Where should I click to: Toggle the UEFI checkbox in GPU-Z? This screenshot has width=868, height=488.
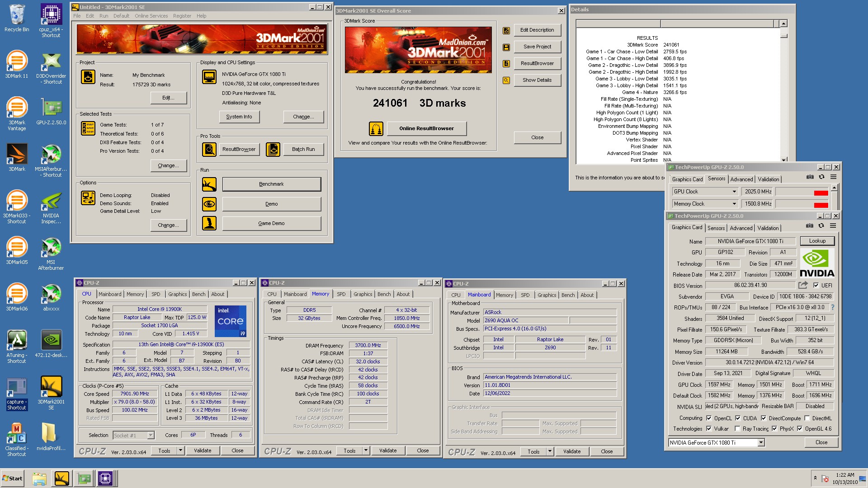click(x=816, y=286)
